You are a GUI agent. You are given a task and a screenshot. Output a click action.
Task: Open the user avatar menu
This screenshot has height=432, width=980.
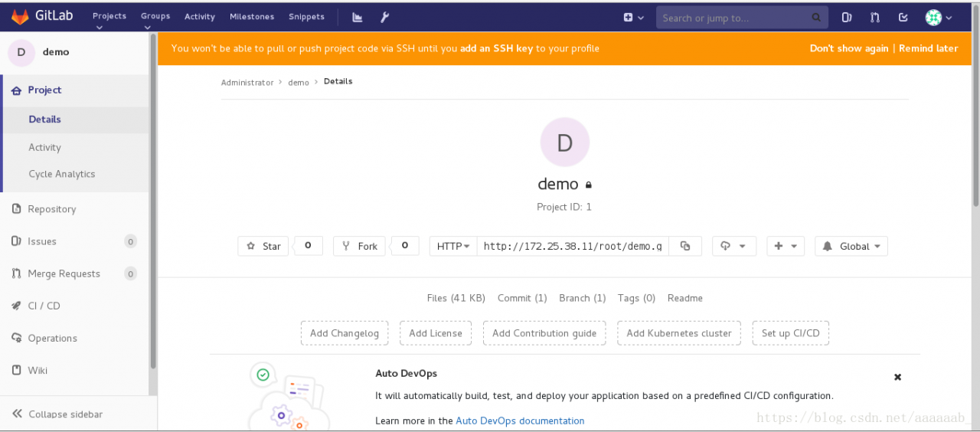939,17
